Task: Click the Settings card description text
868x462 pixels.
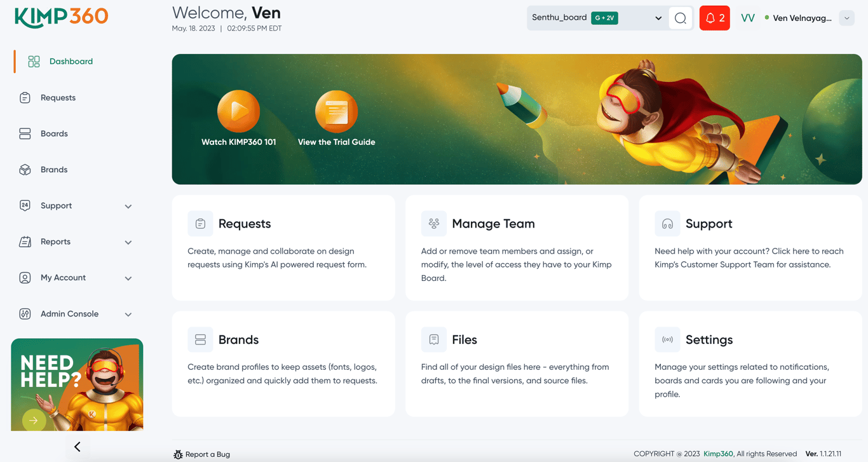Action: (742, 381)
